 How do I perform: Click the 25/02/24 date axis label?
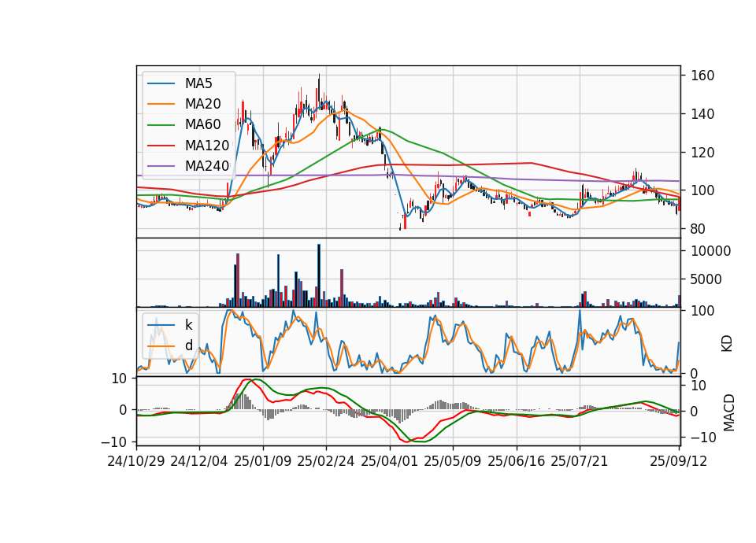click(x=326, y=461)
